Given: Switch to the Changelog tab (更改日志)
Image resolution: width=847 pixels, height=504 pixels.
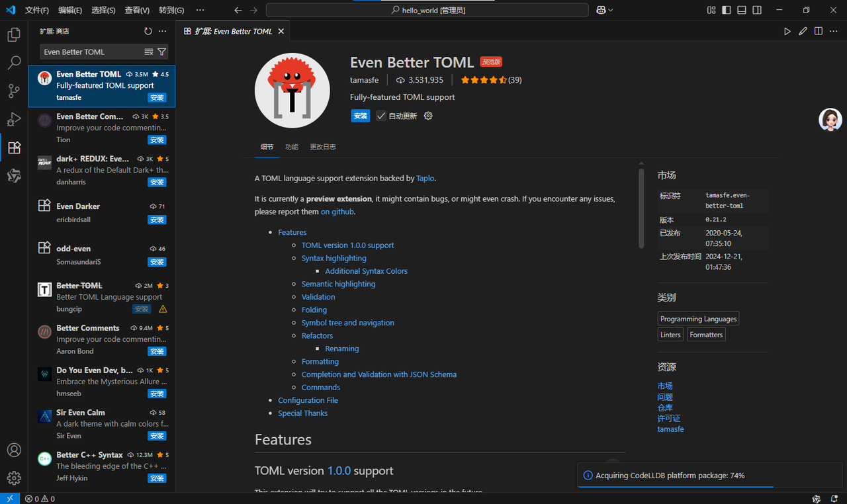Looking at the screenshot, I should (x=323, y=147).
